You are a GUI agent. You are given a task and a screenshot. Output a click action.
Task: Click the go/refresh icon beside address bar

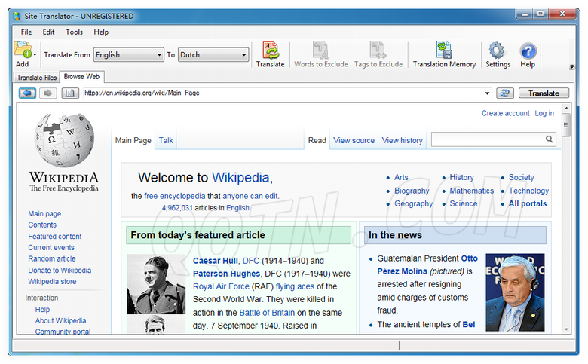(505, 93)
